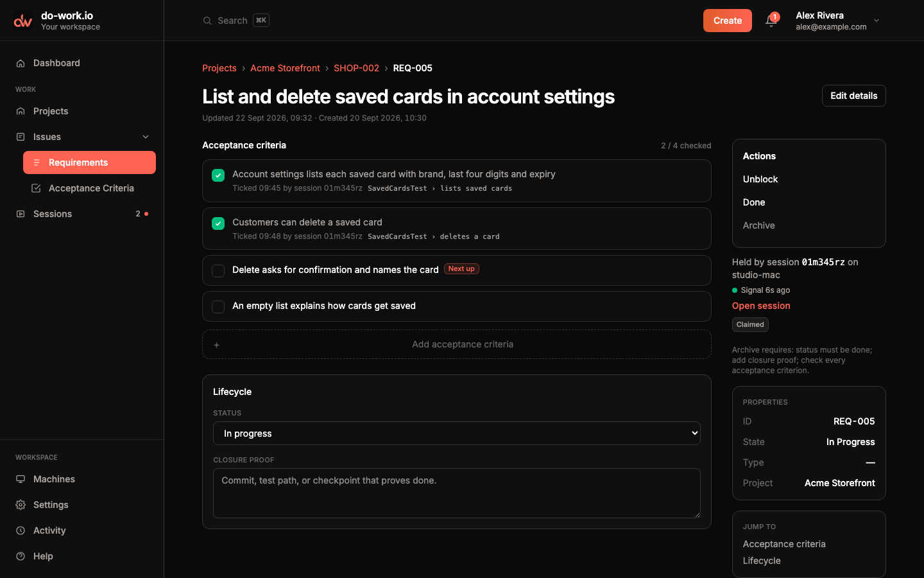Click the SHOP-002 breadcrumb link
The height and width of the screenshot is (578, 924).
(356, 68)
